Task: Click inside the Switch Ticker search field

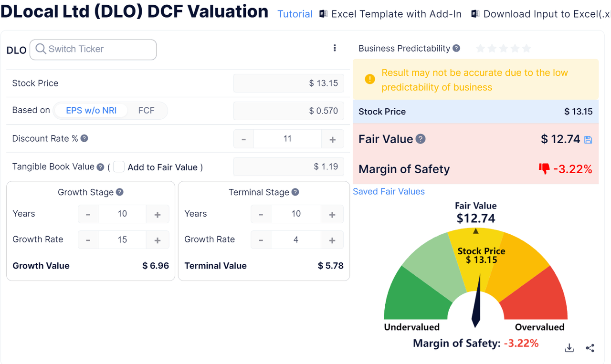Action: pos(93,50)
